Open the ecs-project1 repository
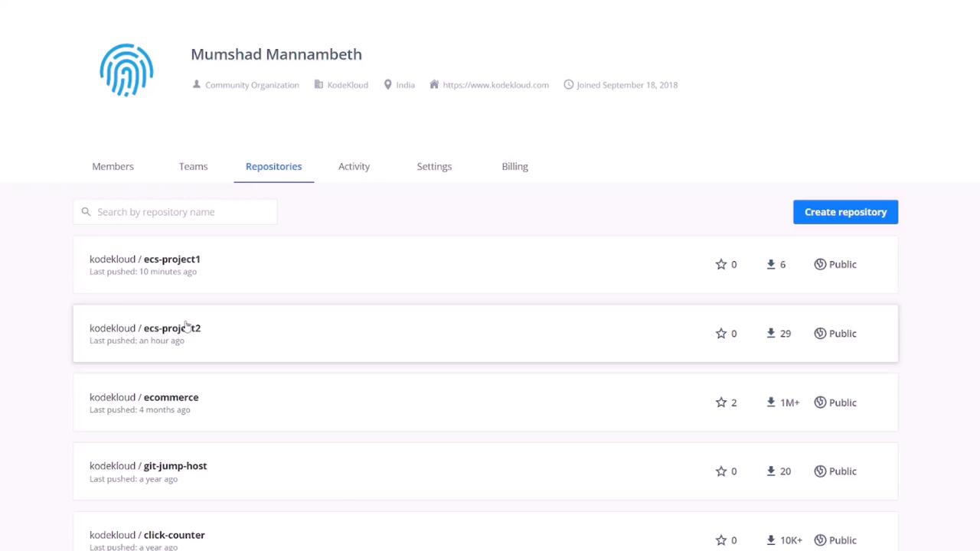Viewport: 980px width, 551px height. (x=171, y=259)
